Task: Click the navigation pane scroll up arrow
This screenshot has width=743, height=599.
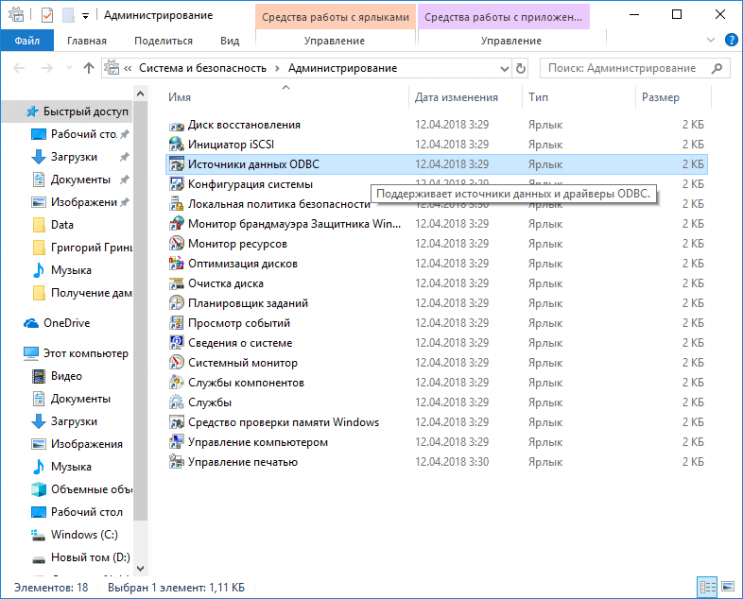Action: click(x=140, y=94)
